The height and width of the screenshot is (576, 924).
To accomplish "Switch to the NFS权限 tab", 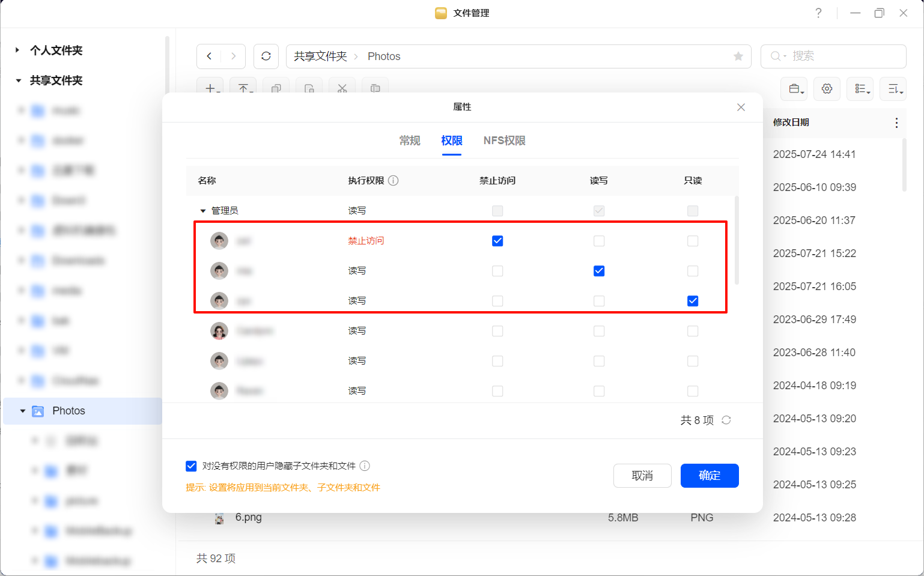I will [x=504, y=141].
